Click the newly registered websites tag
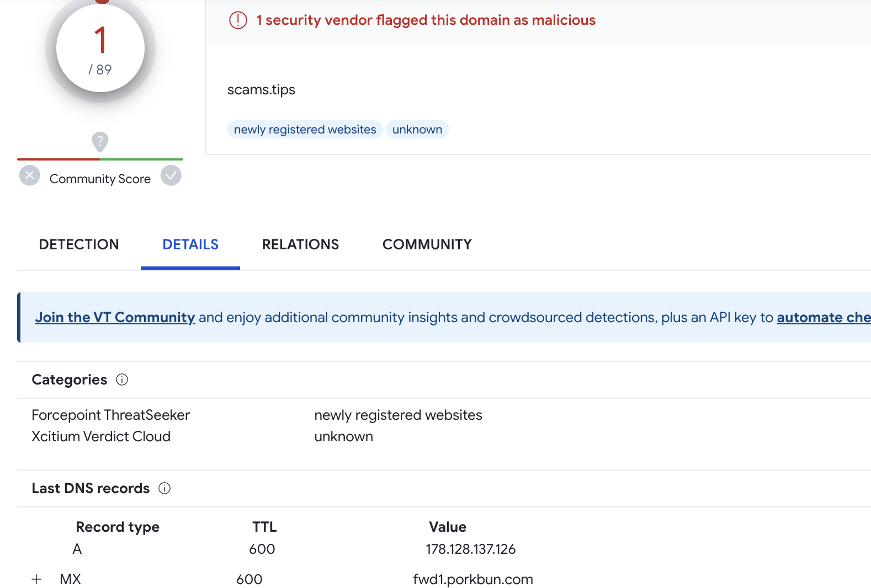This screenshot has width=871, height=588. pyautogui.click(x=305, y=130)
